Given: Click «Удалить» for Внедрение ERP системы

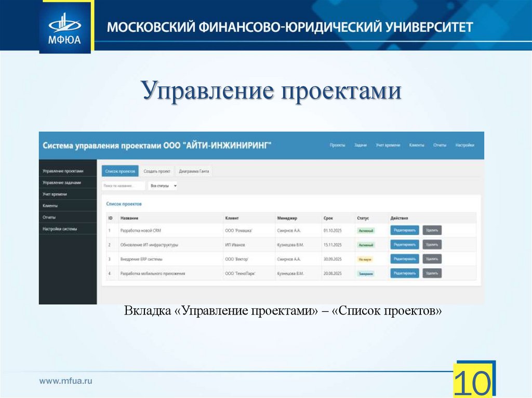Looking at the screenshot, I should coord(433,259).
